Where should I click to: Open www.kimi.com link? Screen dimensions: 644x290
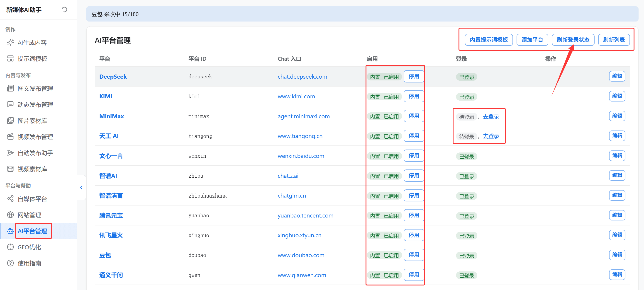click(x=296, y=97)
